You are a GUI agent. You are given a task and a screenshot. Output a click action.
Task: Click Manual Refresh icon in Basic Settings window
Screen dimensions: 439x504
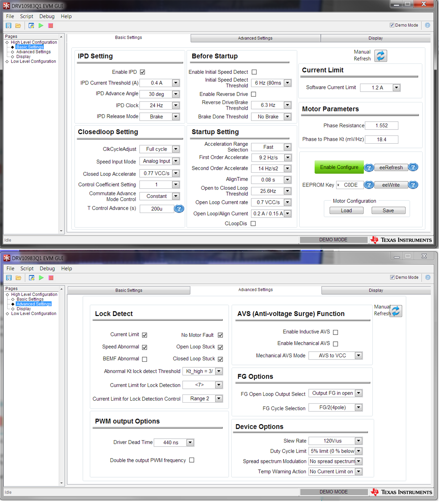coord(381,56)
